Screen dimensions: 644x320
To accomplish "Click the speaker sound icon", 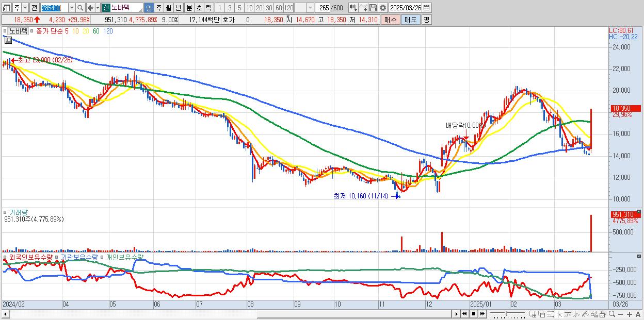I will (90, 8).
